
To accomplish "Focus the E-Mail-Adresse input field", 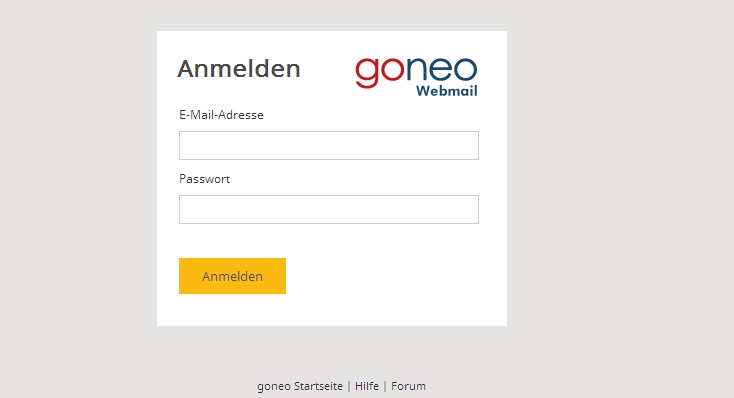I will coord(329,145).
